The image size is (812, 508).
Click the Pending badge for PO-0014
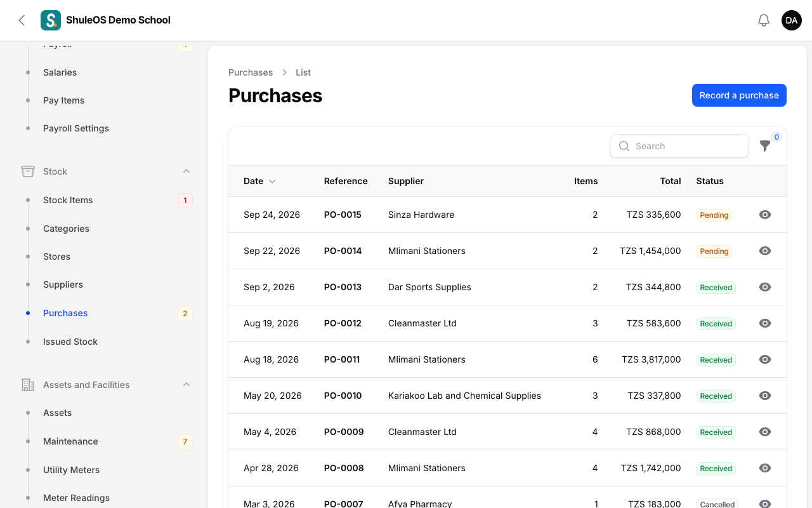coord(714,251)
